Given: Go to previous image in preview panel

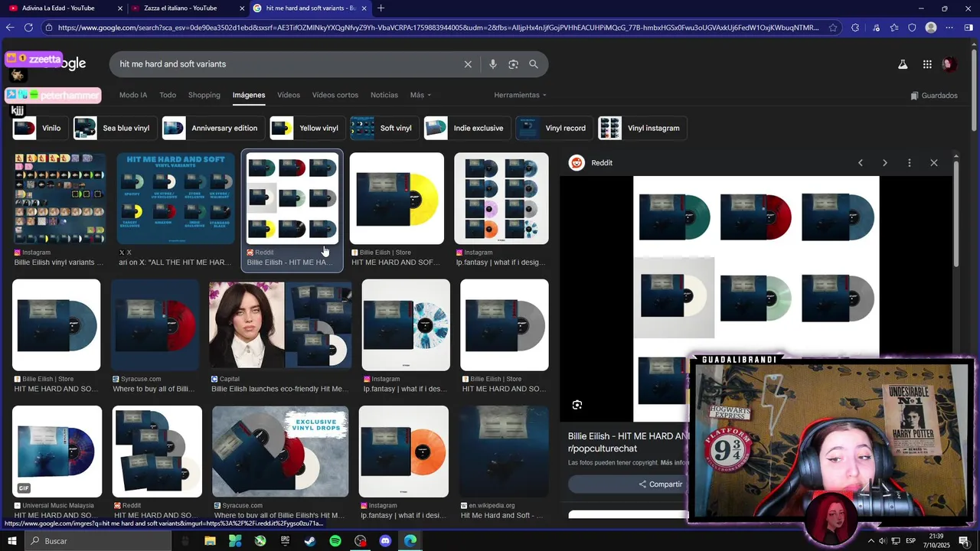Looking at the screenshot, I should tap(861, 163).
